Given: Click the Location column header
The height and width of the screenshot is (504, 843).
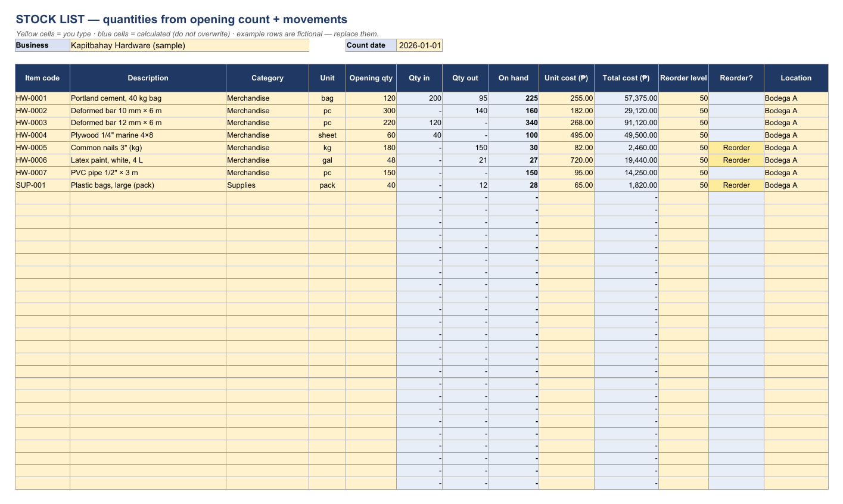Looking at the screenshot, I should 796,78.
